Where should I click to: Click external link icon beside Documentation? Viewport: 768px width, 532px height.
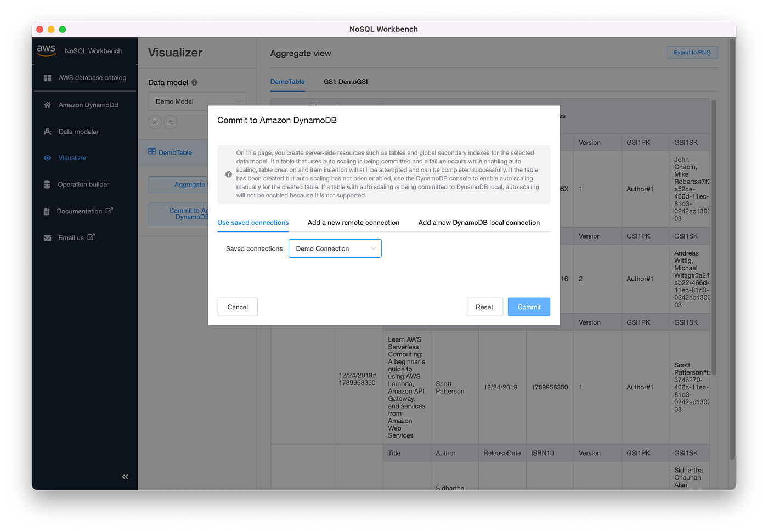(109, 211)
